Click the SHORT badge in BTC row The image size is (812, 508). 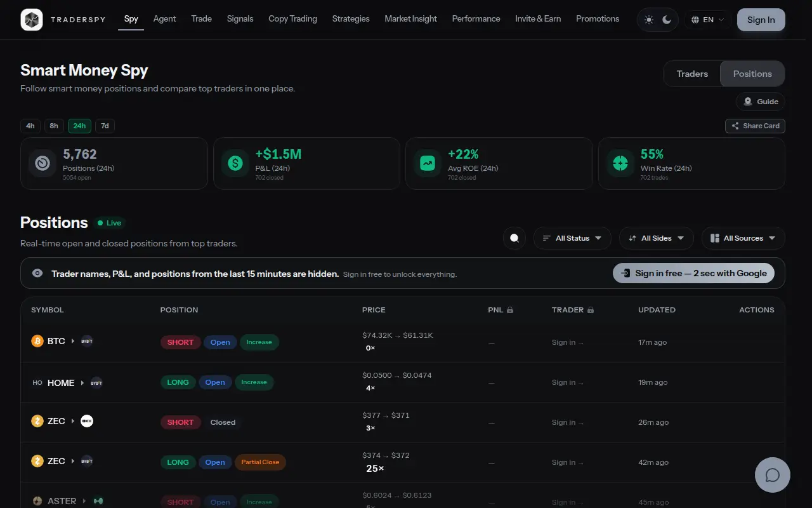click(x=180, y=342)
